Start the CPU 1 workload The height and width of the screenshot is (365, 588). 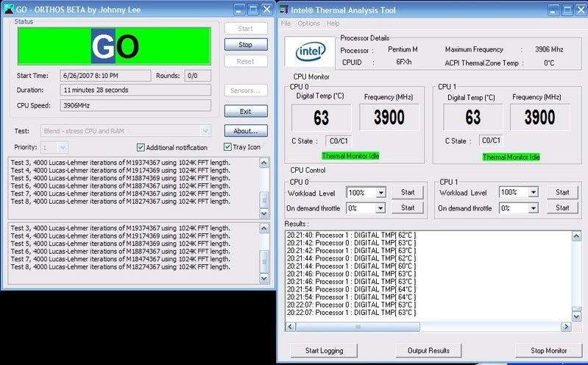coord(562,193)
